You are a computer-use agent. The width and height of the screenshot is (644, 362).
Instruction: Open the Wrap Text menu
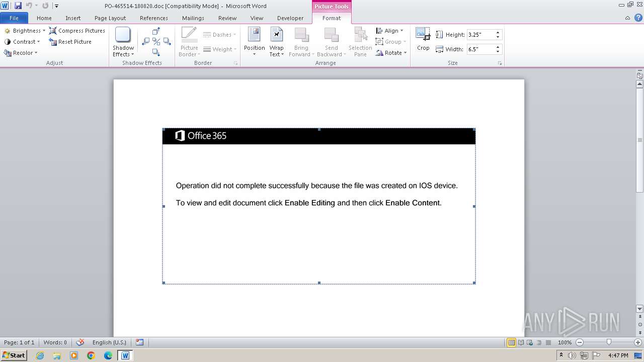[x=276, y=42]
